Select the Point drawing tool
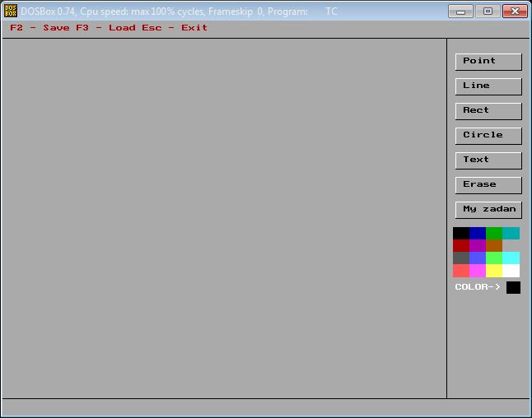The width and height of the screenshot is (532, 418). [x=488, y=62]
